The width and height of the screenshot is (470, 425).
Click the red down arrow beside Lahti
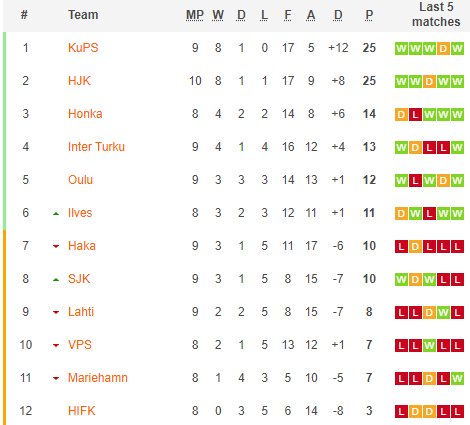click(x=56, y=313)
